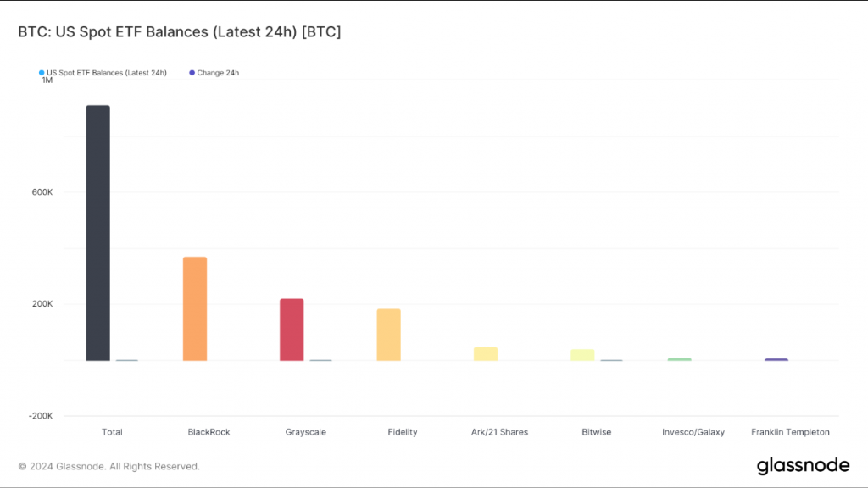
Task: Click the green Invesco/Galaxy bar
Action: tap(679, 359)
